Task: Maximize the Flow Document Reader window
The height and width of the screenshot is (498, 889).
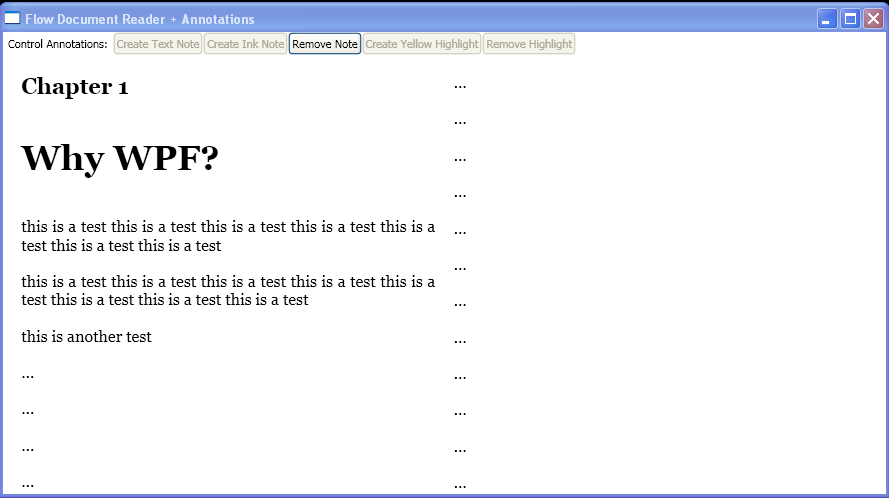Action: tap(850, 19)
